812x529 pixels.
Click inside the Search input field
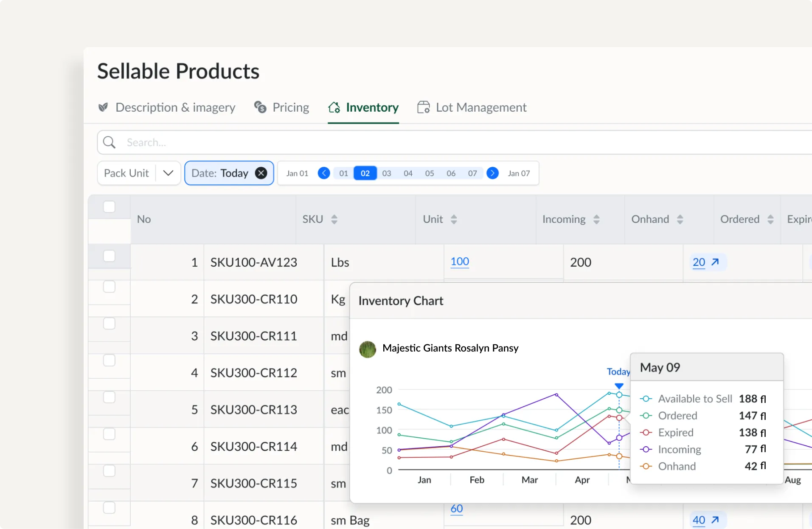click(x=255, y=142)
